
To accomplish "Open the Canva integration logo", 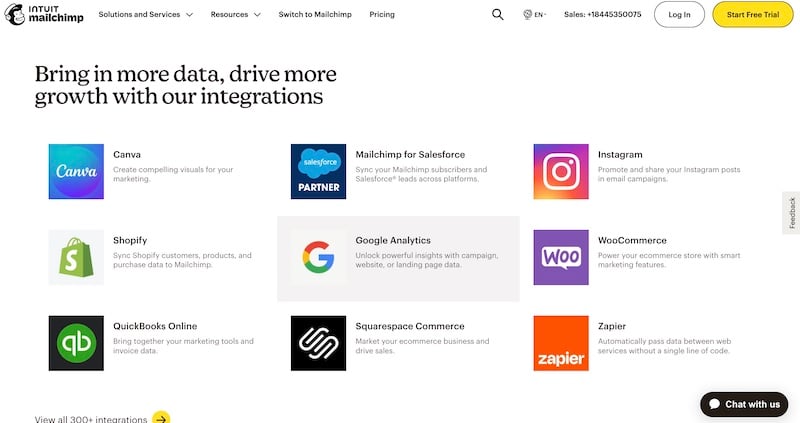I will tap(76, 171).
